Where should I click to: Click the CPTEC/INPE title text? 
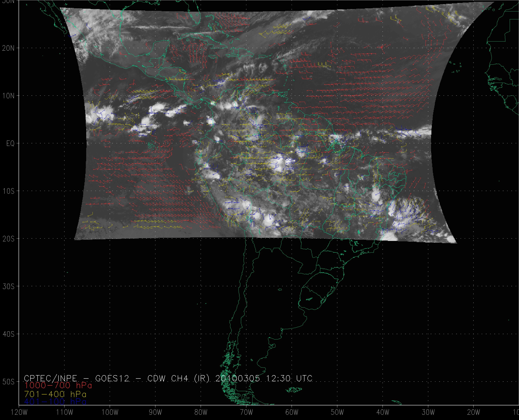(50, 378)
